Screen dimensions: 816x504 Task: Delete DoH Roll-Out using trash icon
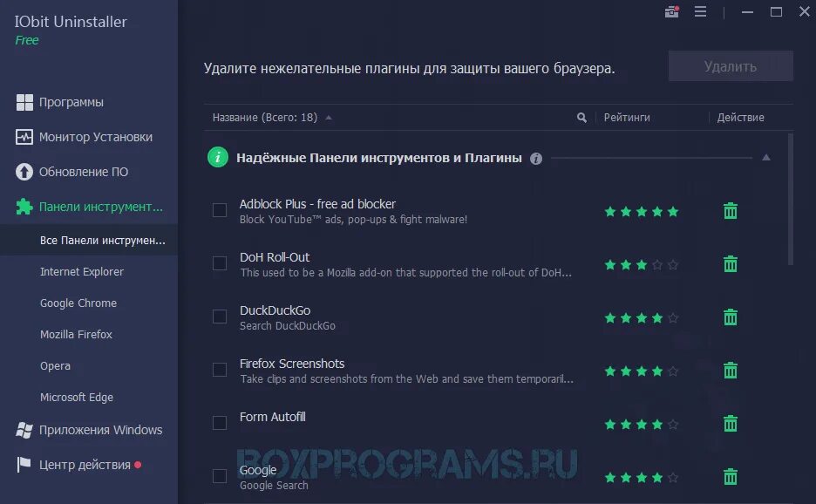731,264
